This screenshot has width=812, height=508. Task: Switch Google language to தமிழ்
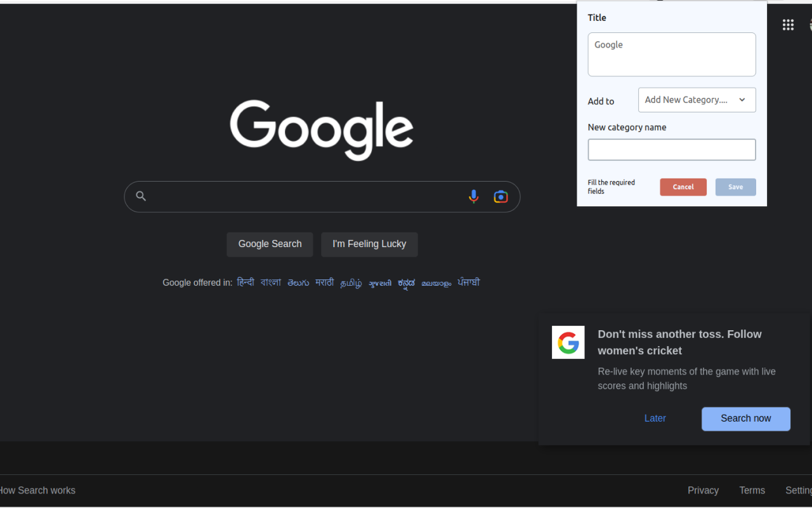coord(351,283)
